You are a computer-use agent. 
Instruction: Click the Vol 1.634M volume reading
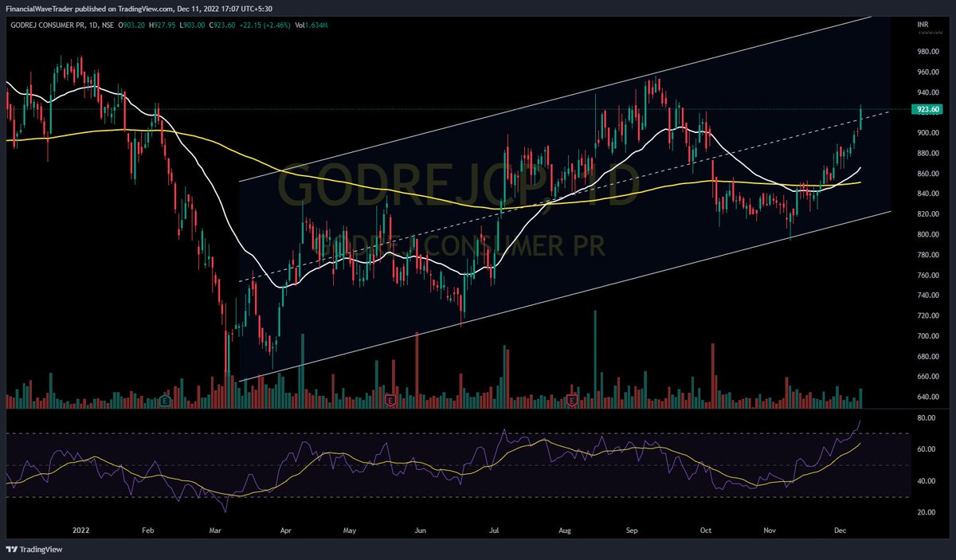(x=312, y=26)
